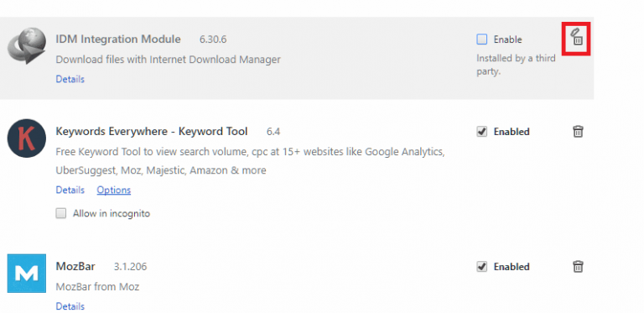Click the MozBar trash can icon
This screenshot has height=313, width=644.
pos(578,266)
